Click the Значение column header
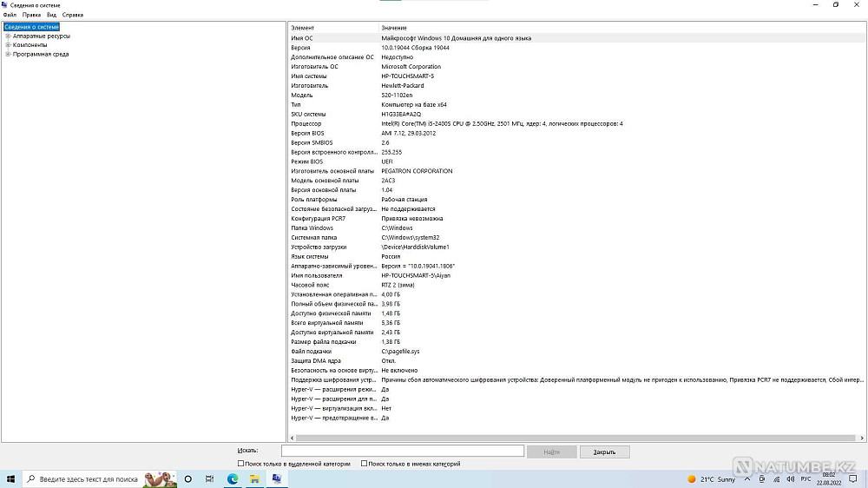This screenshot has height=488, width=868. tap(622, 28)
